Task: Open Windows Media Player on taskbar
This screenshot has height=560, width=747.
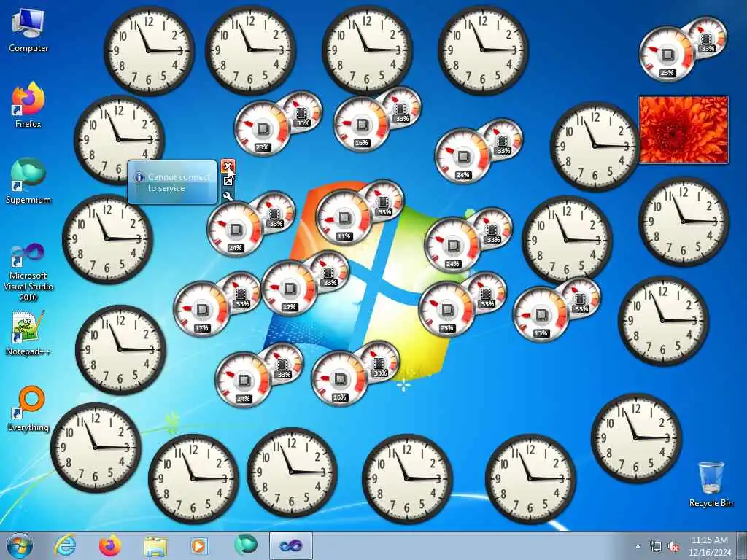Action: click(x=200, y=545)
